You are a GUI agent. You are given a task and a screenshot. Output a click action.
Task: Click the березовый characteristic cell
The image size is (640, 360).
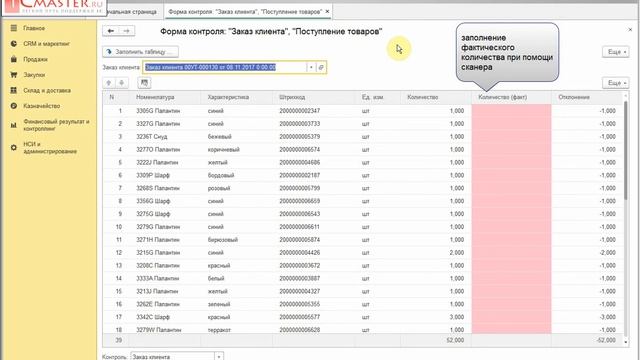tap(222, 240)
